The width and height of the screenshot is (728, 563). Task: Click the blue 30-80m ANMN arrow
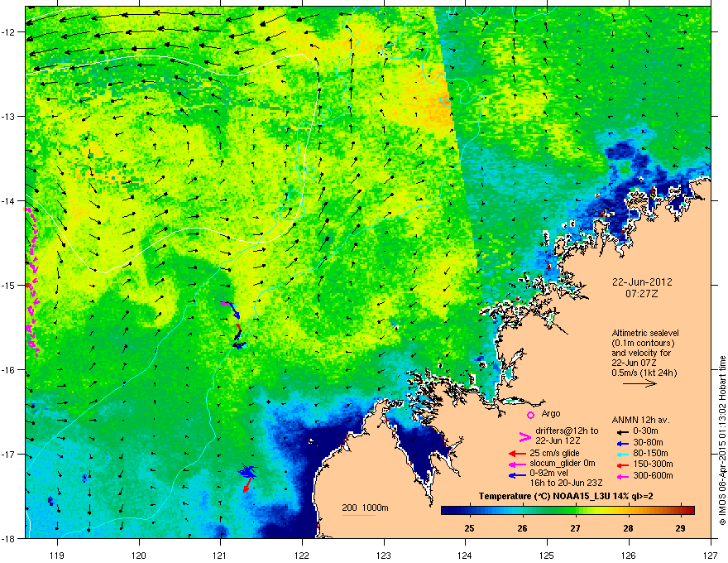coord(622,443)
